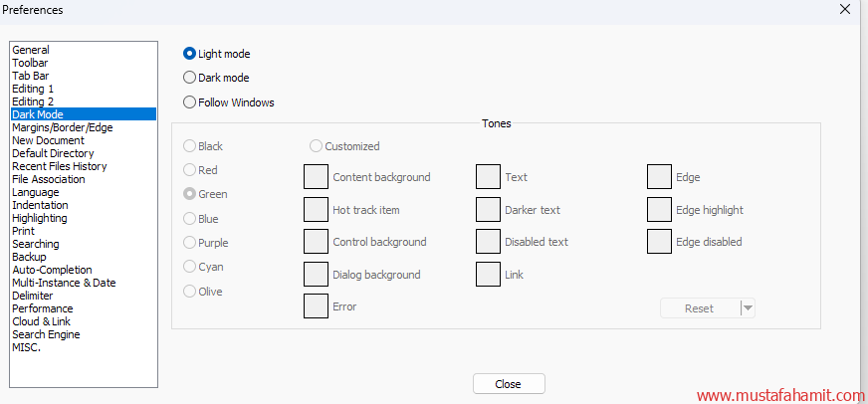Click the Reset tones button
The image size is (868, 404).
tap(700, 308)
